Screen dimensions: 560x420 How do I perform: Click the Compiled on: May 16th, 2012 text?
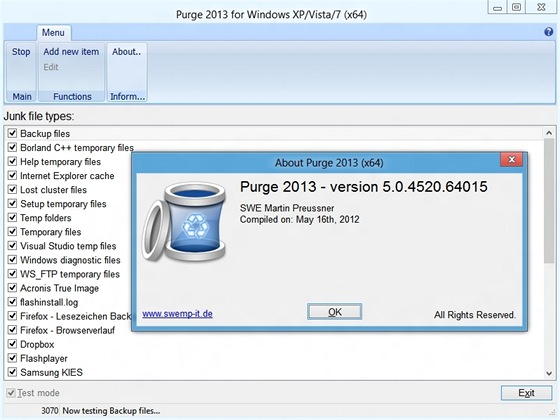299,219
